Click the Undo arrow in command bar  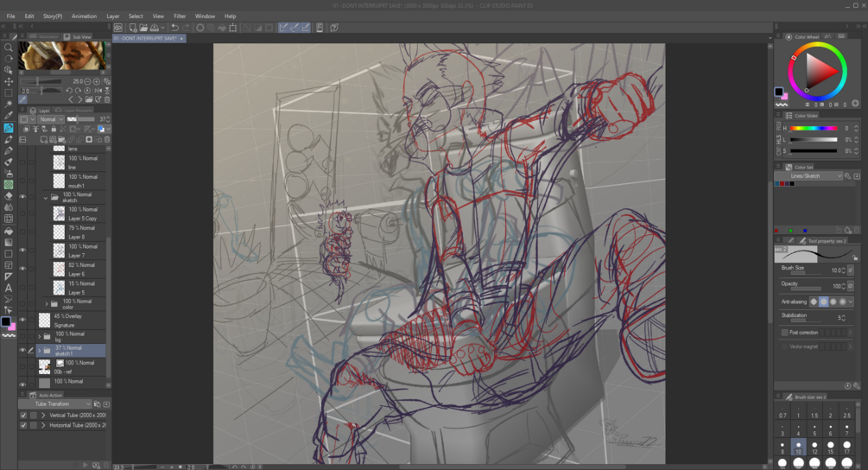(175, 27)
